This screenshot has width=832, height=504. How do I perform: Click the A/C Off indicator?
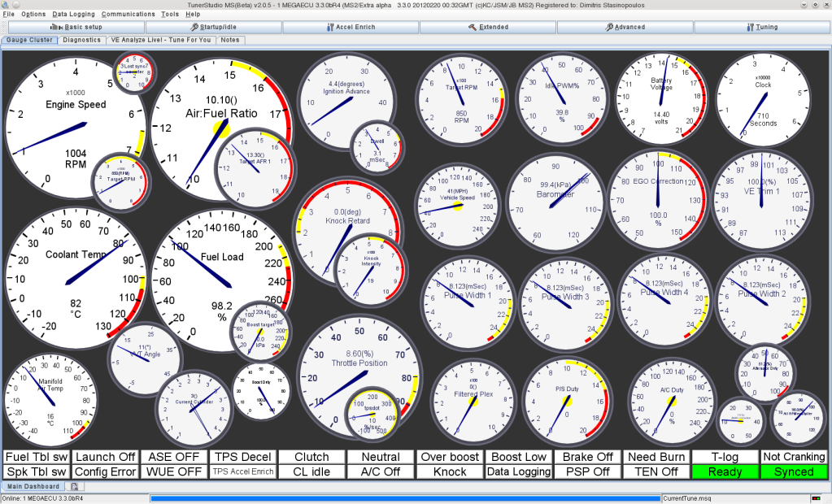(381, 471)
